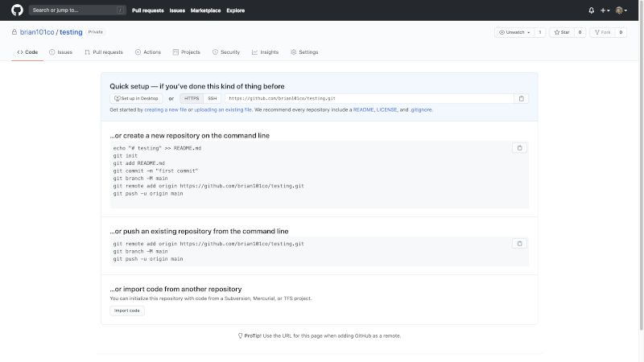Click Set up in Desktop button
644x362 pixels.
[136, 98]
